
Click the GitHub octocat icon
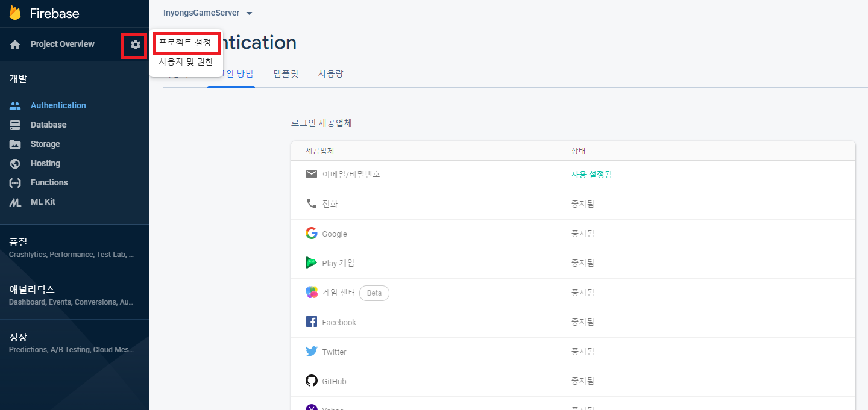click(x=311, y=380)
